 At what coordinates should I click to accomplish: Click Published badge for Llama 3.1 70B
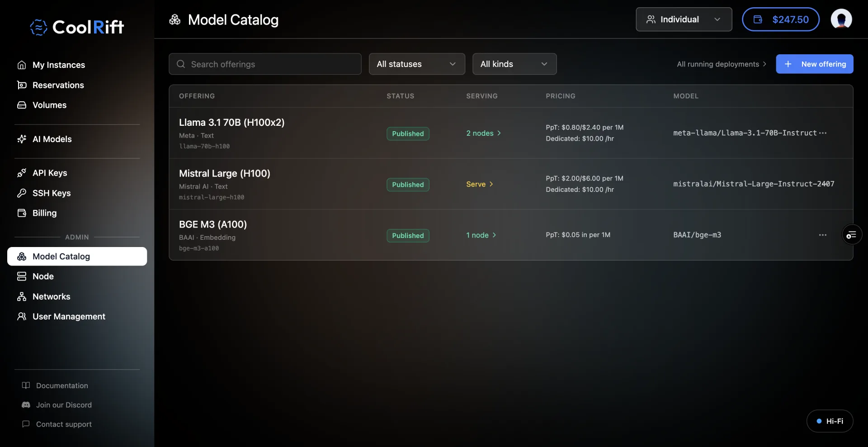pos(408,134)
